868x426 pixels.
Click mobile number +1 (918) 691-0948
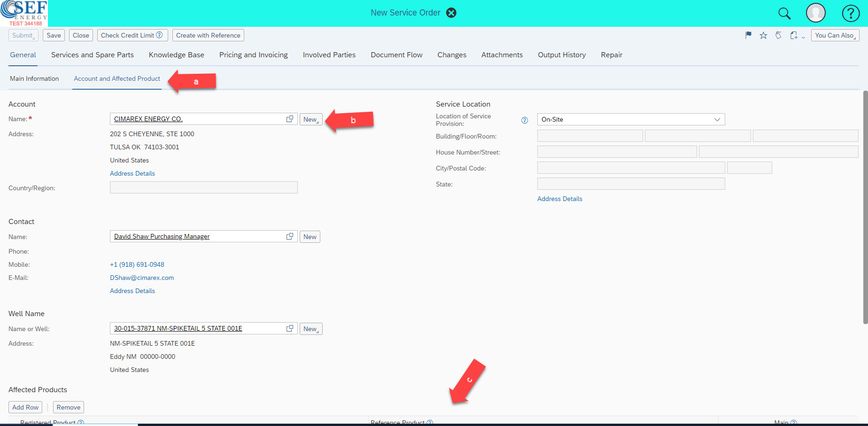click(x=137, y=264)
